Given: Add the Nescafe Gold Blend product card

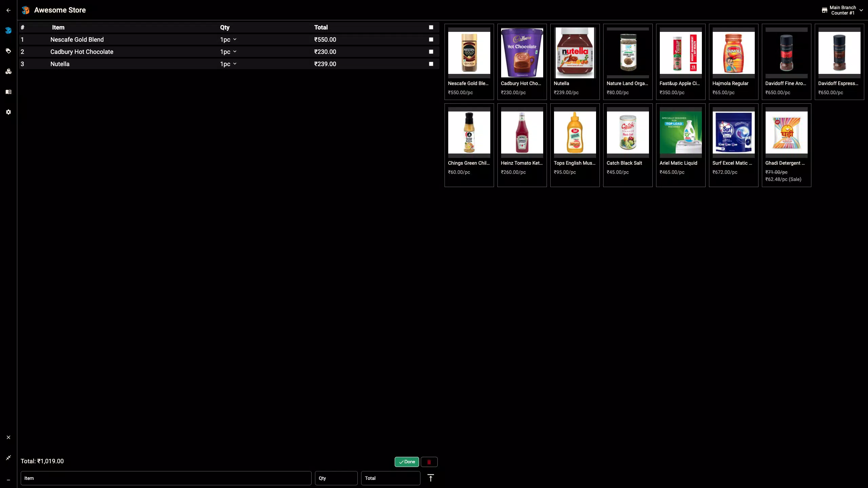Looking at the screenshot, I should click(x=469, y=62).
